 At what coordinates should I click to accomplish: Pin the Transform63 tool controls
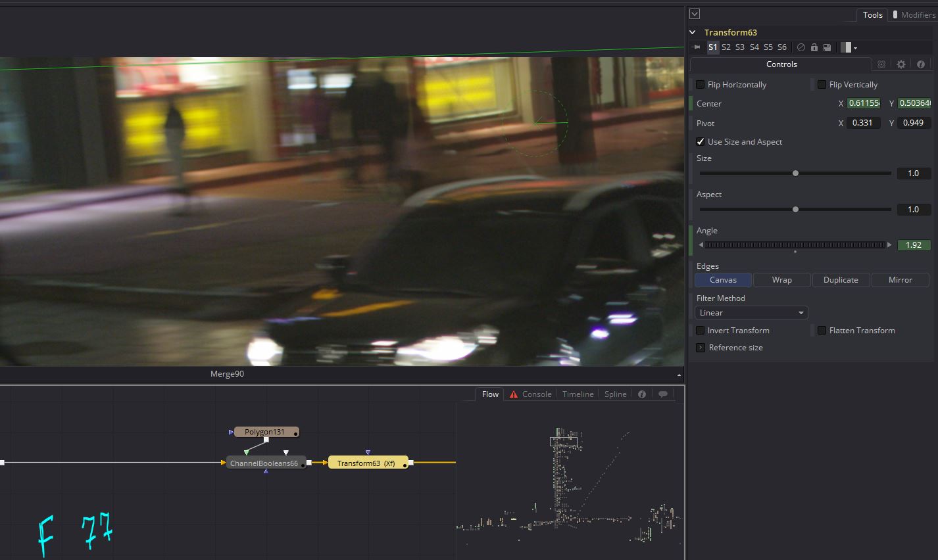[697, 47]
